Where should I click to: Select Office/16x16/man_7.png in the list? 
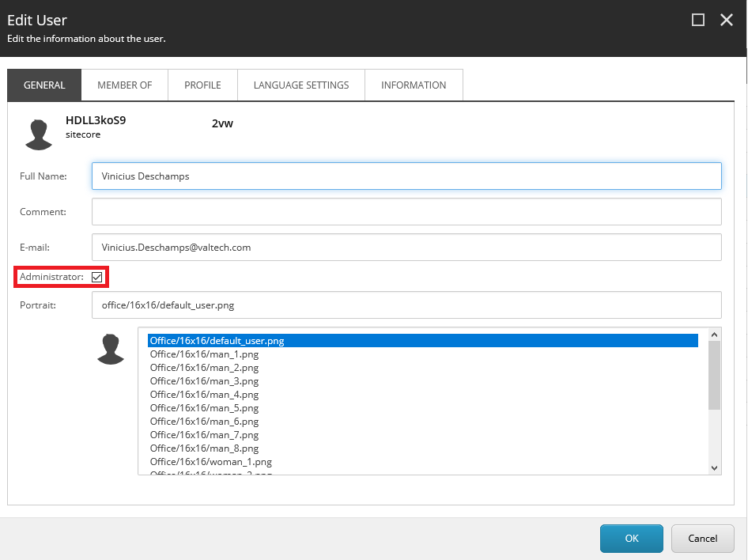pyautogui.click(x=423, y=434)
